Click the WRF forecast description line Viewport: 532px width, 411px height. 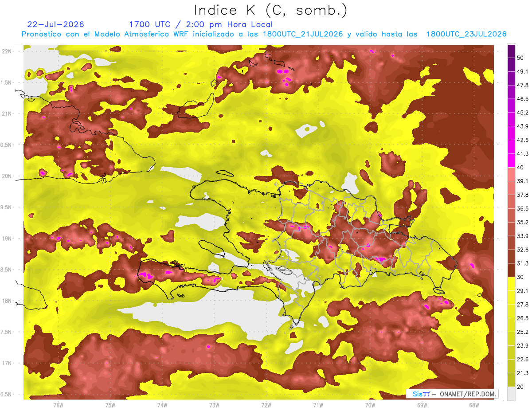point(264,34)
